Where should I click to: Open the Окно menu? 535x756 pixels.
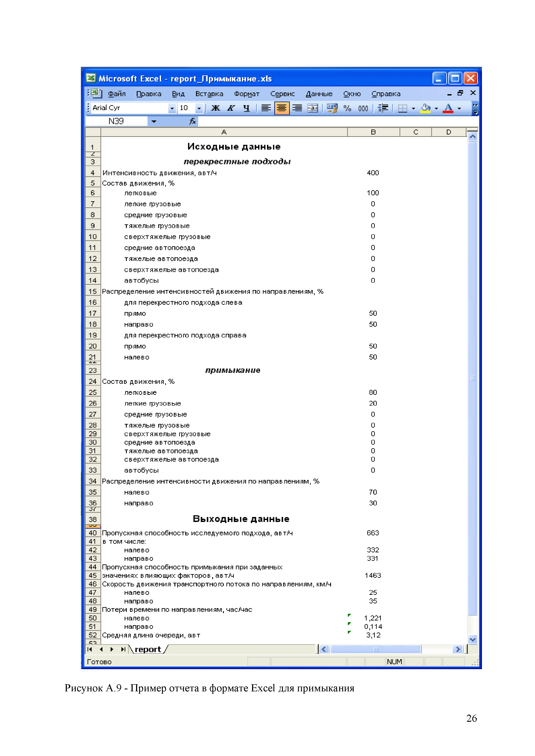click(x=352, y=94)
